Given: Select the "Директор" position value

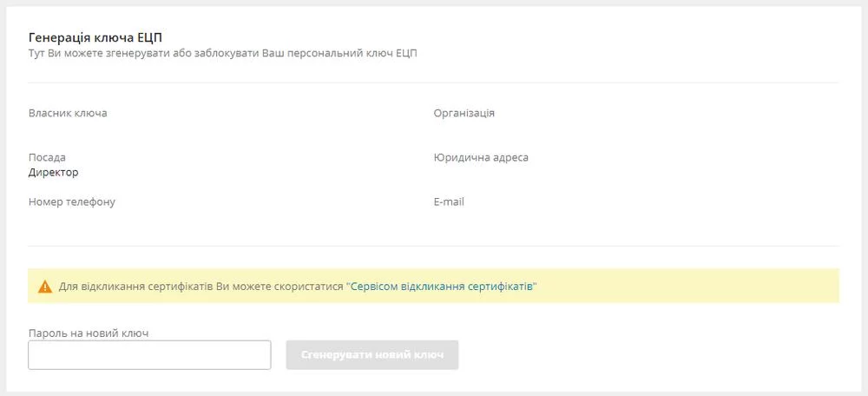Looking at the screenshot, I should point(53,172).
